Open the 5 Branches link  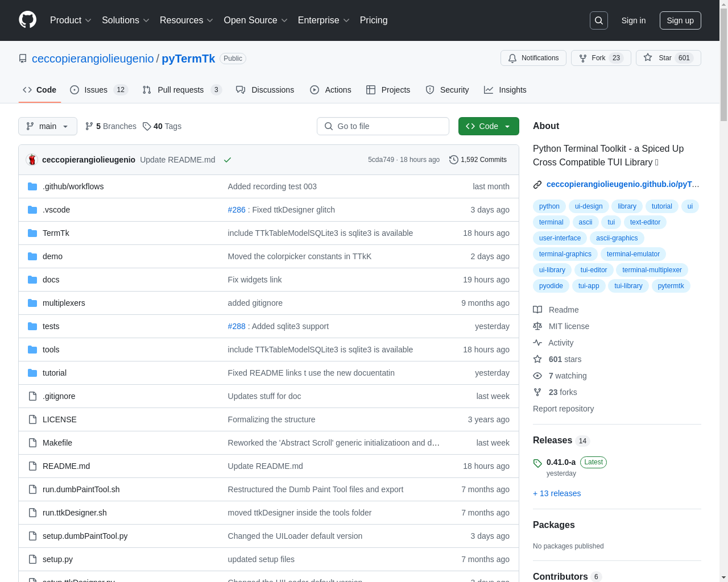(111, 126)
